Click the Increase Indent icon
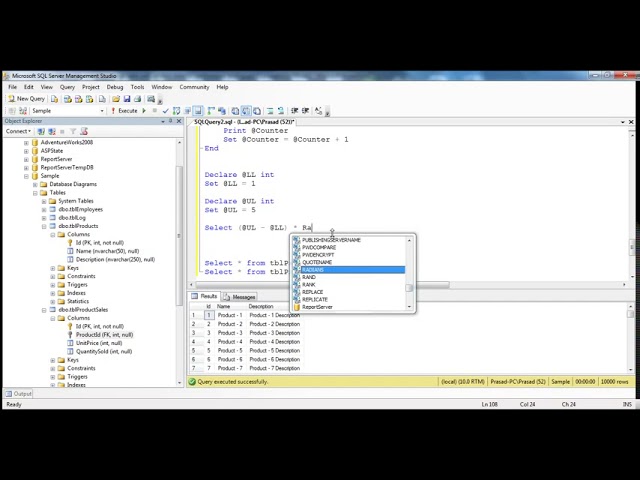 [305, 111]
